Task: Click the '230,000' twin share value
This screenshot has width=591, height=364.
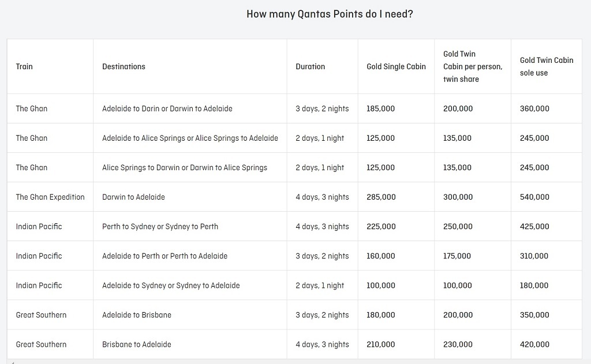Action: tap(458, 344)
